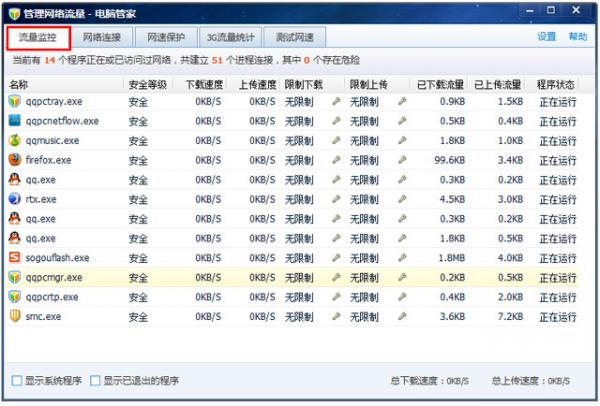This screenshot has width=600, height=406.
Task: Edit upload limit pencil for qqmusic.exe
Action: (402, 140)
